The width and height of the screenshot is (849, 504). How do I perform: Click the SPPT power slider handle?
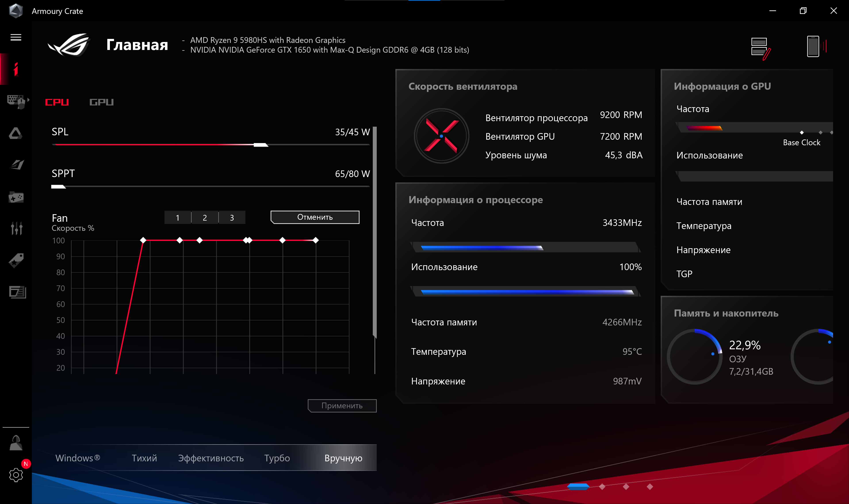pos(58,186)
